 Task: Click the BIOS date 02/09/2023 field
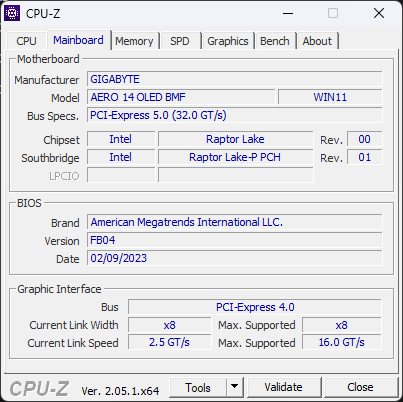235,258
